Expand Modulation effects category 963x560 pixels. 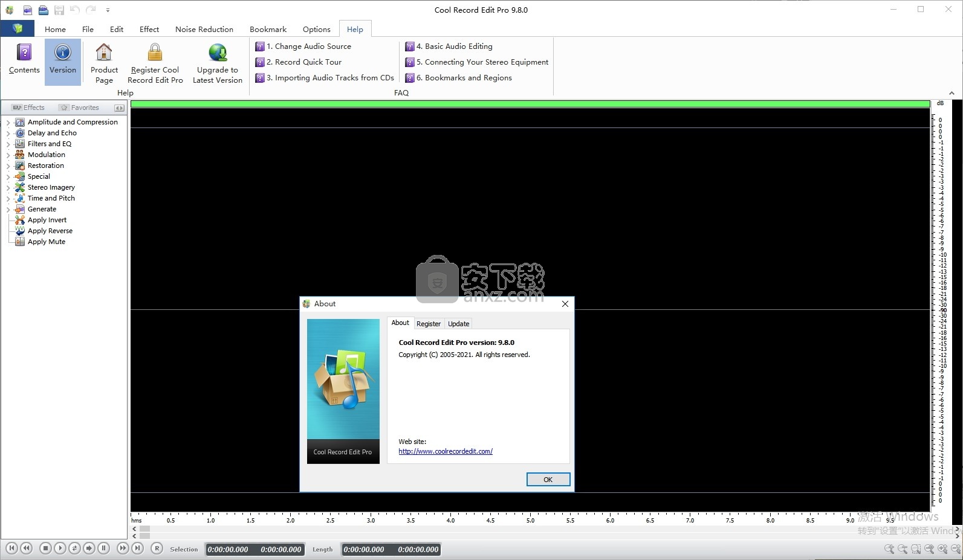(8, 155)
